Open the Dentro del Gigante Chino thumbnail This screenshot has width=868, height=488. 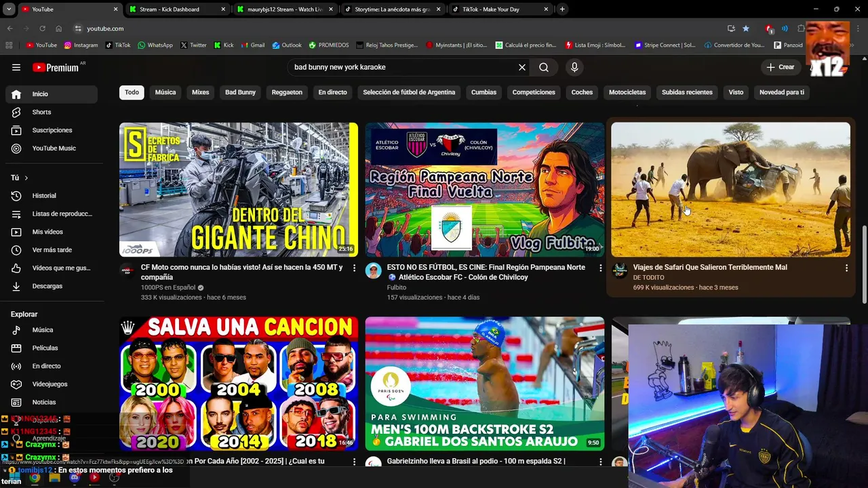239,190
